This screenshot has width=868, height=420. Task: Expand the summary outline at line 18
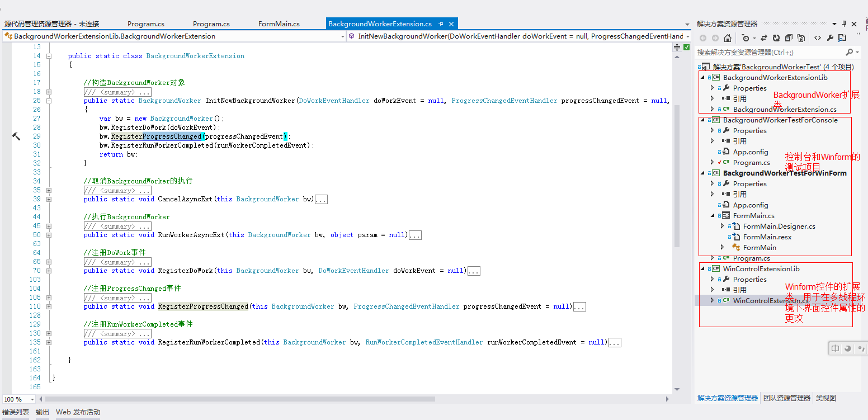(x=49, y=92)
